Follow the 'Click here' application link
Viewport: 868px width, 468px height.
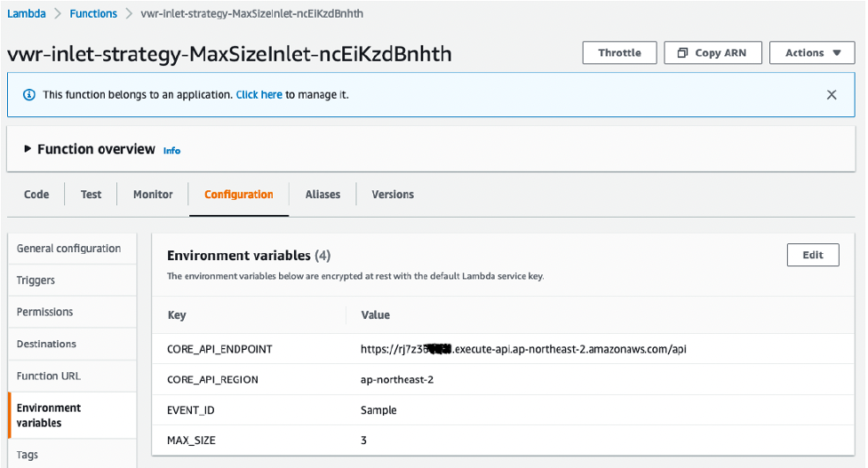(259, 95)
